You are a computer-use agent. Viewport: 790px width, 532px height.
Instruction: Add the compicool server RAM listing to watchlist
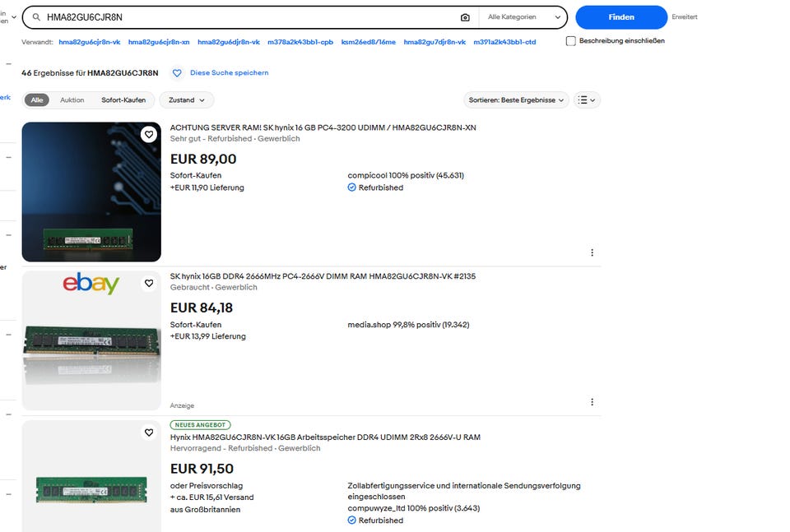click(x=149, y=134)
